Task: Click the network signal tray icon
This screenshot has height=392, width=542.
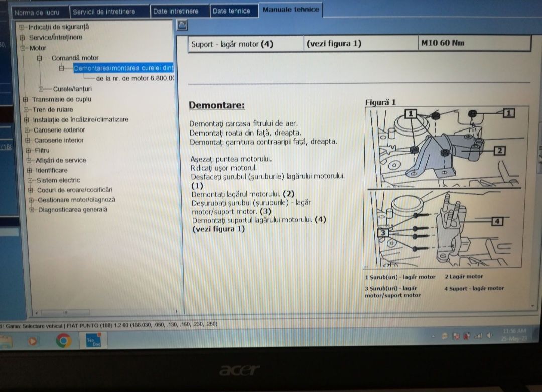Action: pos(478,336)
